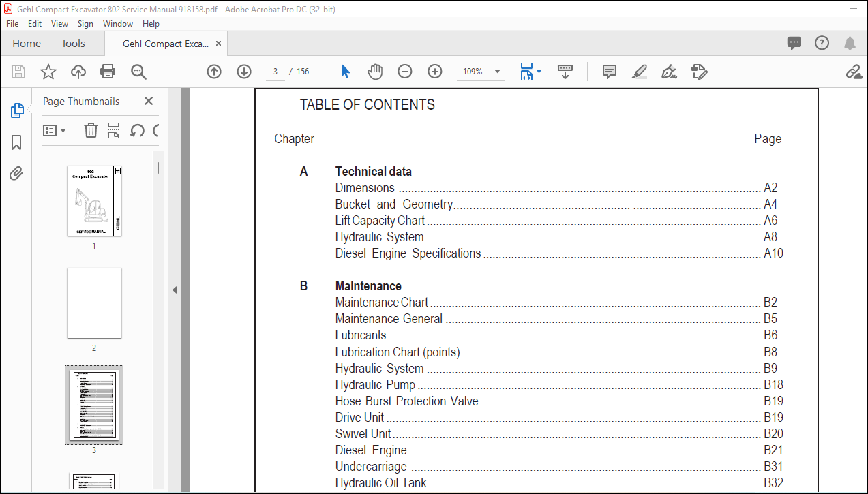Open the Edit menu
This screenshot has width=868, height=494.
tap(35, 23)
